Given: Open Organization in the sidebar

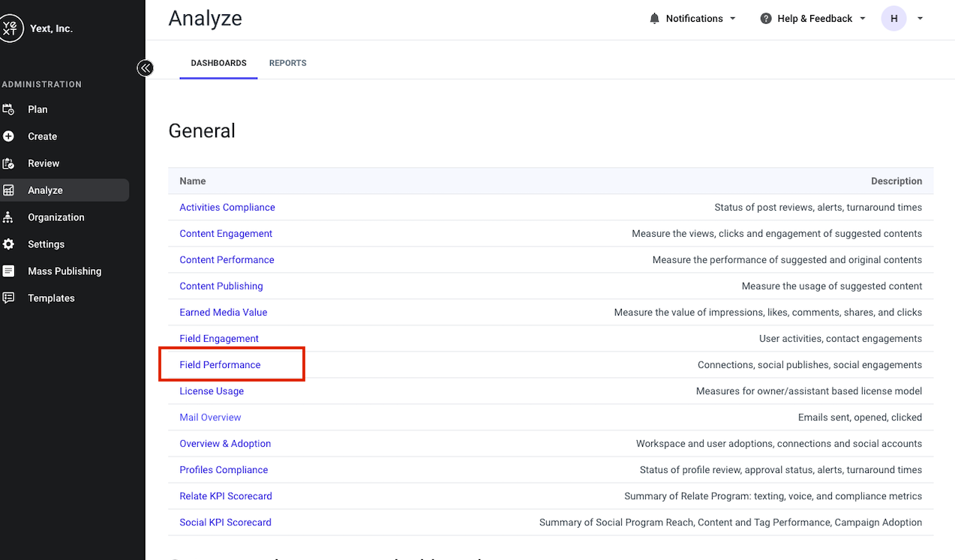Looking at the screenshot, I should pos(56,217).
